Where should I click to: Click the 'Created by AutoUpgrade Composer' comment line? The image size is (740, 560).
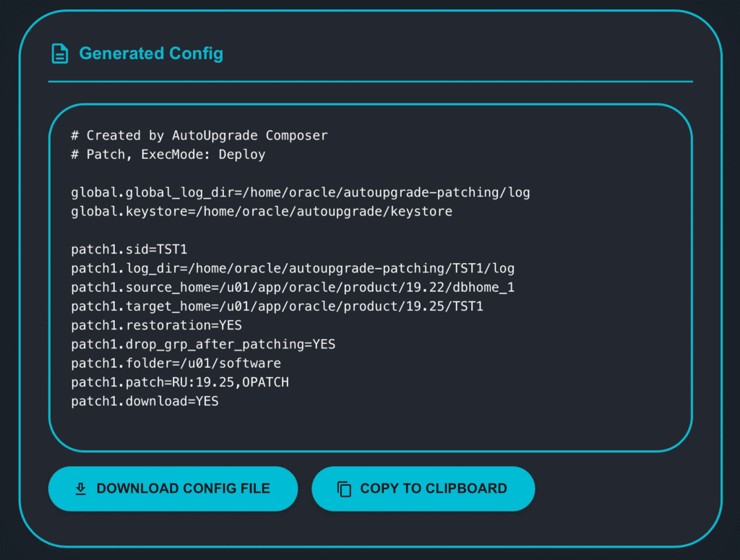point(199,135)
